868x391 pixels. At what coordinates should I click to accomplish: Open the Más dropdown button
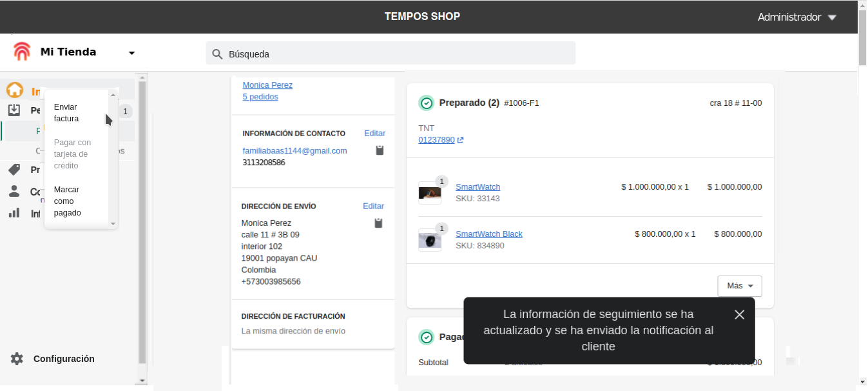(x=739, y=286)
